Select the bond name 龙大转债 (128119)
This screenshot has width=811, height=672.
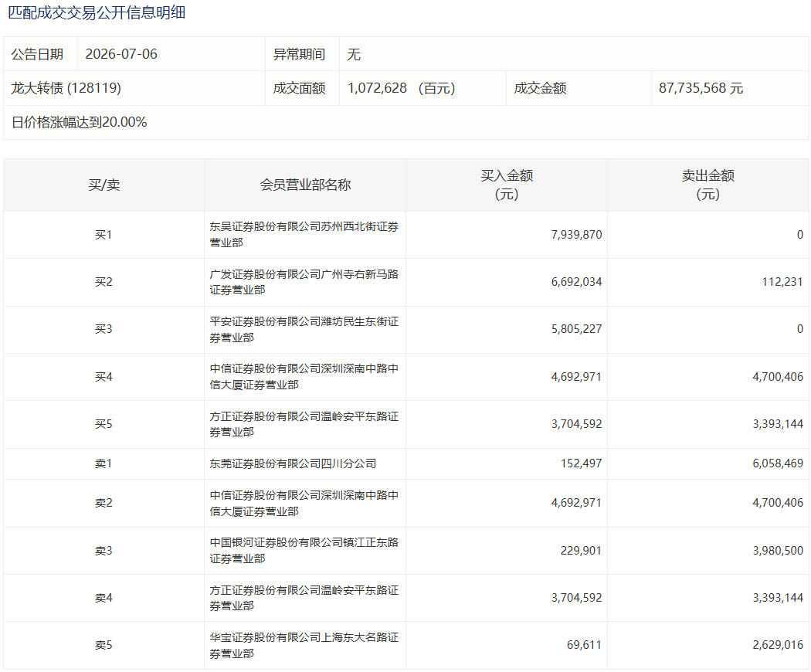coord(66,88)
